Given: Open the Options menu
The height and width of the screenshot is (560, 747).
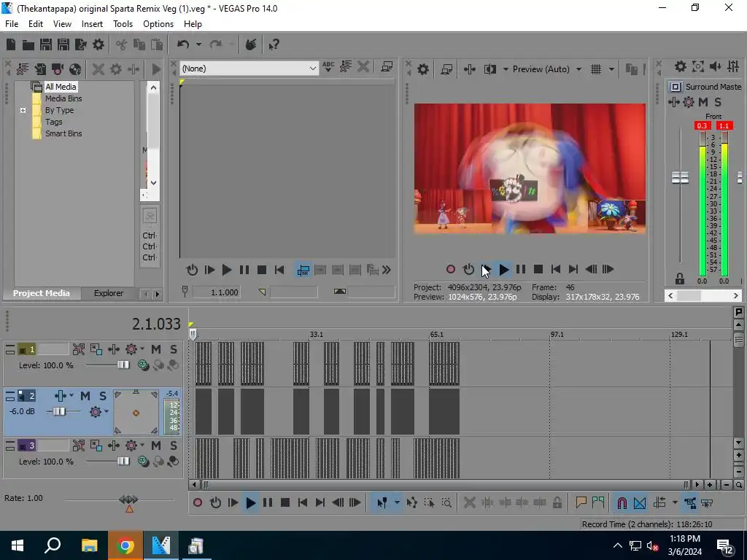Looking at the screenshot, I should [x=158, y=24].
